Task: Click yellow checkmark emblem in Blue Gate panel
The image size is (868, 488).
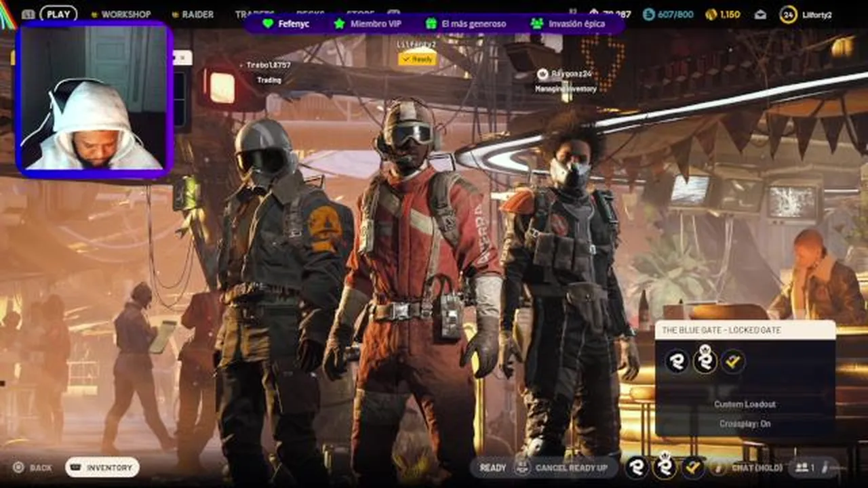Action: [x=732, y=361]
